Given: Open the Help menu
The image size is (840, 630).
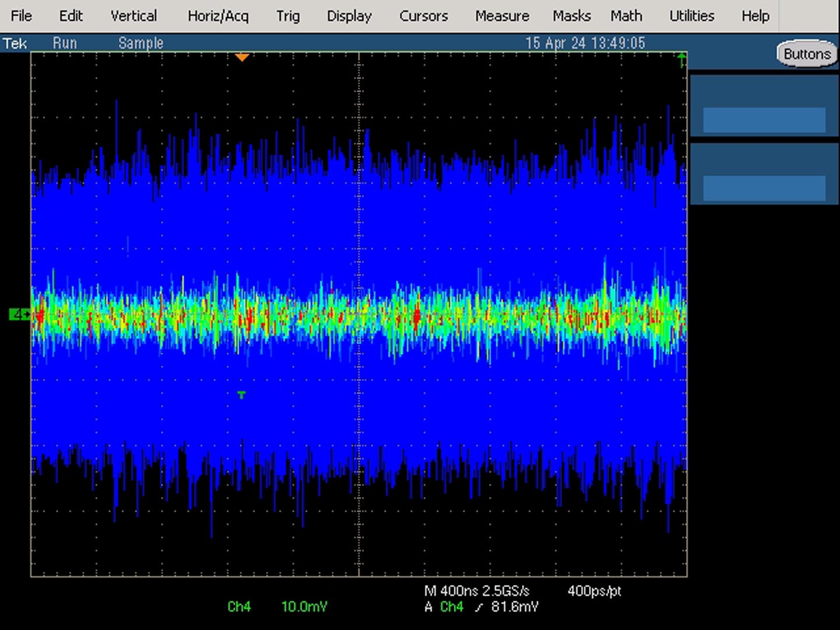Looking at the screenshot, I should (x=755, y=16).
